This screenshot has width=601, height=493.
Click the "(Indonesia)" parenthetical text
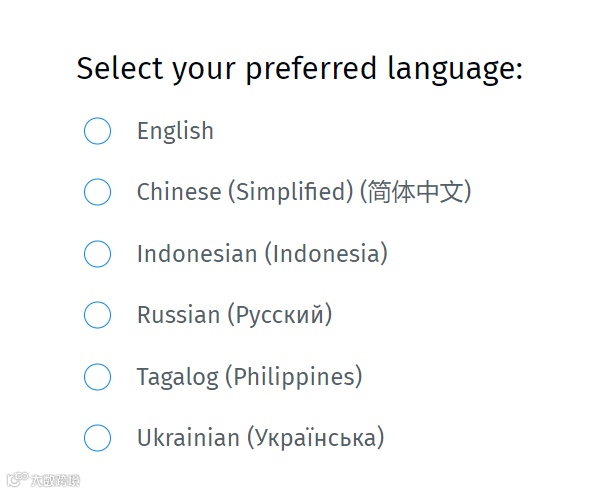[x=326, y=254]
